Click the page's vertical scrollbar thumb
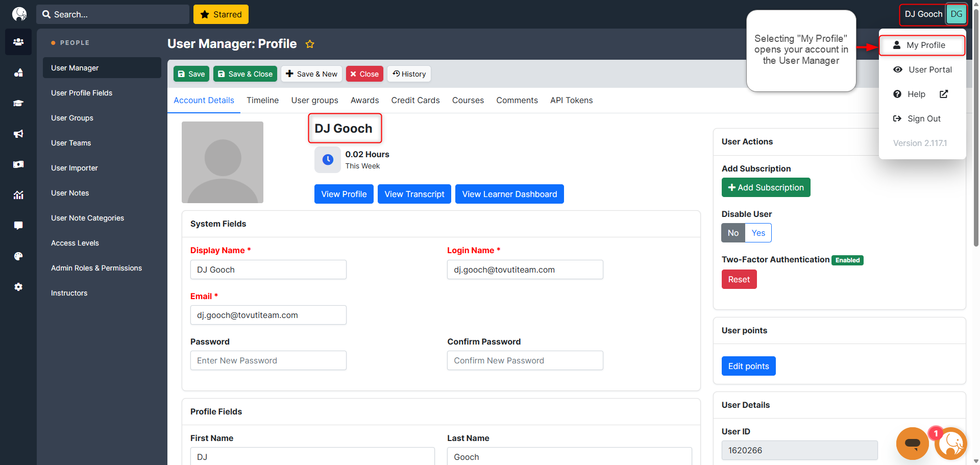 tap(976, 128)
